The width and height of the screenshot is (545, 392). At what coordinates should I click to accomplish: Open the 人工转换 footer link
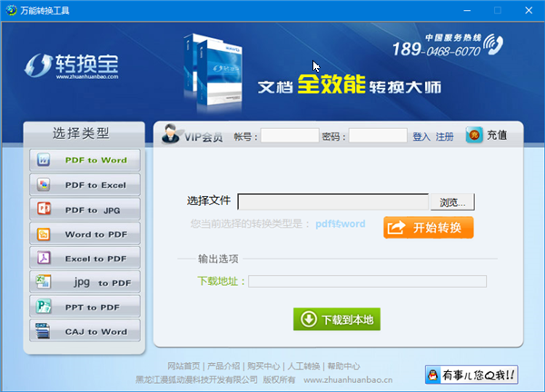pyautogui.click(x=303, y=366)
